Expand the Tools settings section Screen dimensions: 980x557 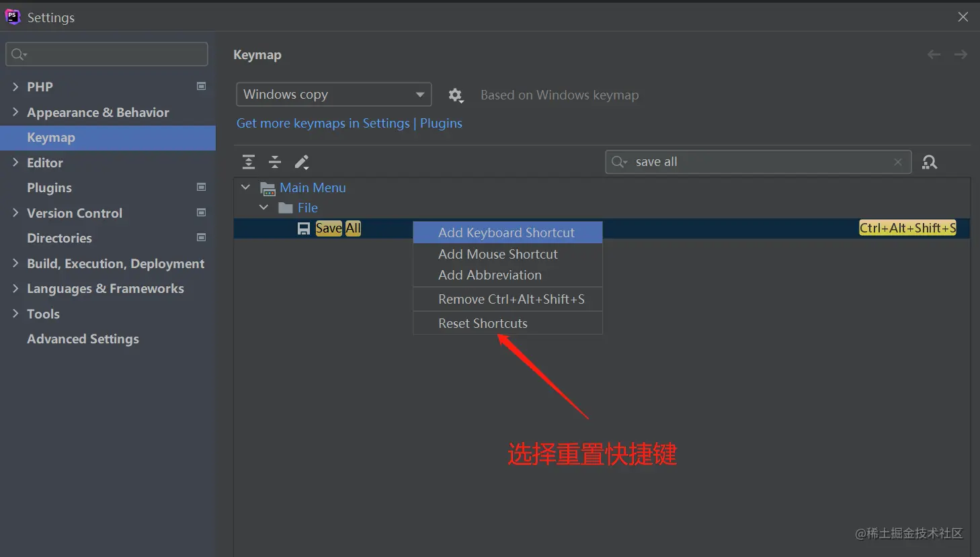(x=15, y=314)
